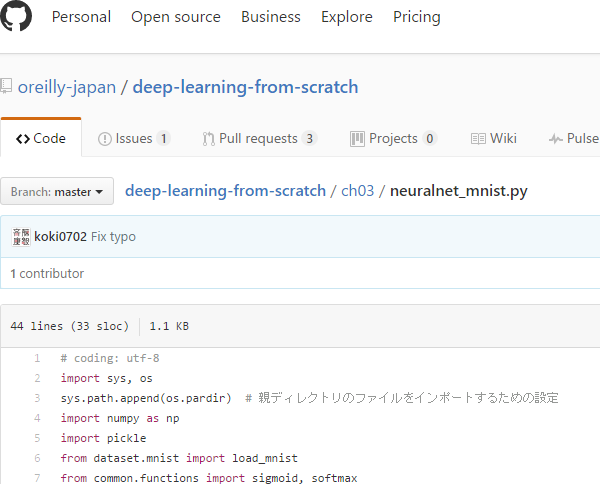The image size is (600, 484).
Task: Click the pull request branch icon
Action: pyautogui.click(x=209, y=139)
